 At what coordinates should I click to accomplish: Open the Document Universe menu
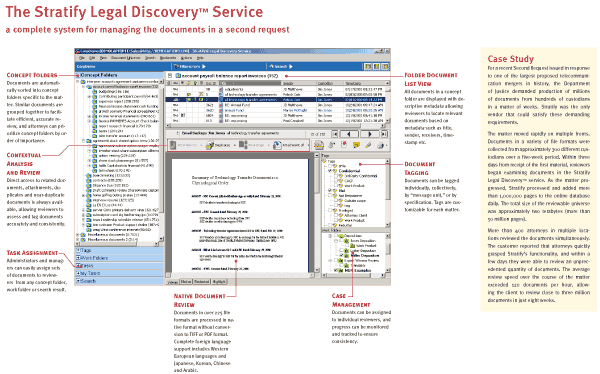coord(126,58)
